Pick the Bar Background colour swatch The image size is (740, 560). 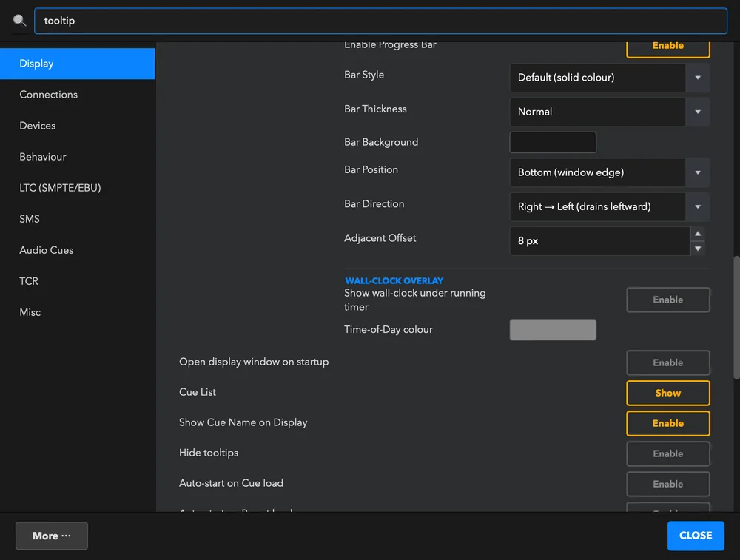553,143
